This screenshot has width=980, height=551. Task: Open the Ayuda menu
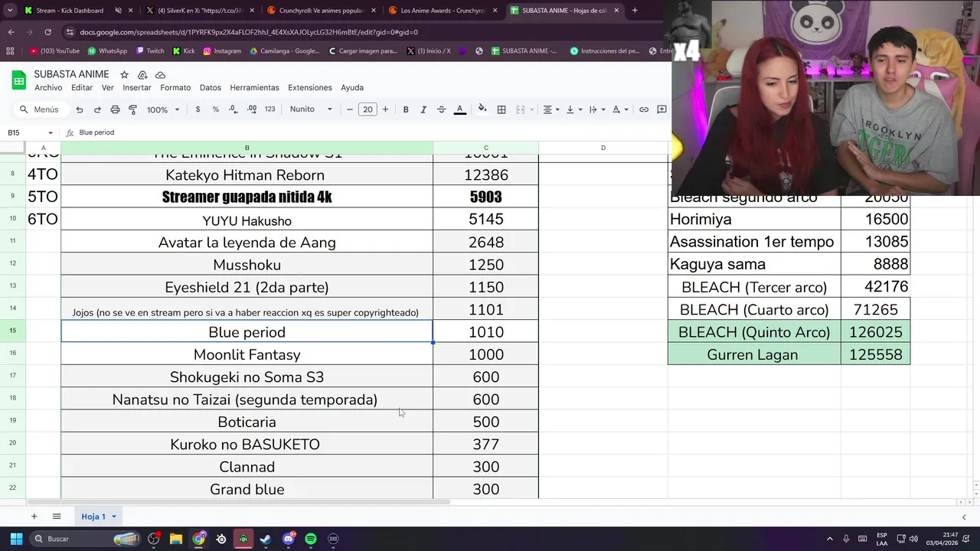pyautogui.click(x=352, y=87)
